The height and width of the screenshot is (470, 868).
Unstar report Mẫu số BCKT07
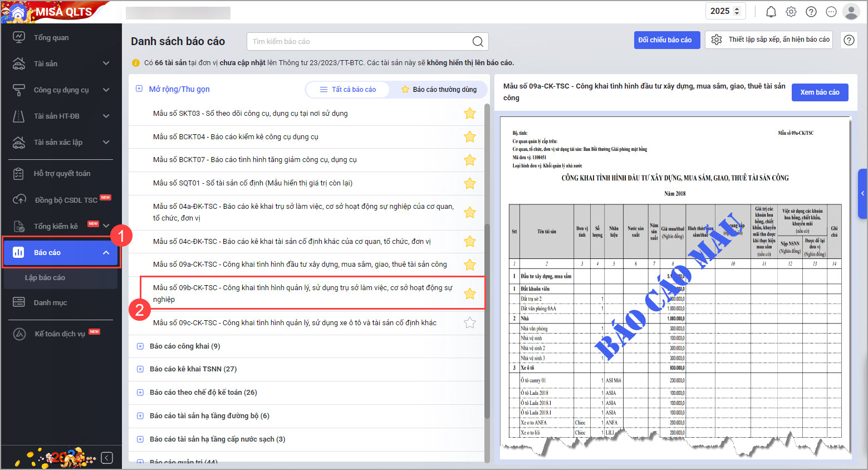[x=470, y=160]
